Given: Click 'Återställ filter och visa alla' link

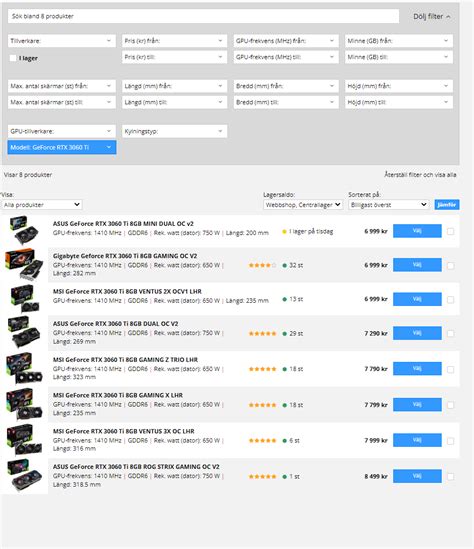Looking at the screenshot, I should click(420, 175).
